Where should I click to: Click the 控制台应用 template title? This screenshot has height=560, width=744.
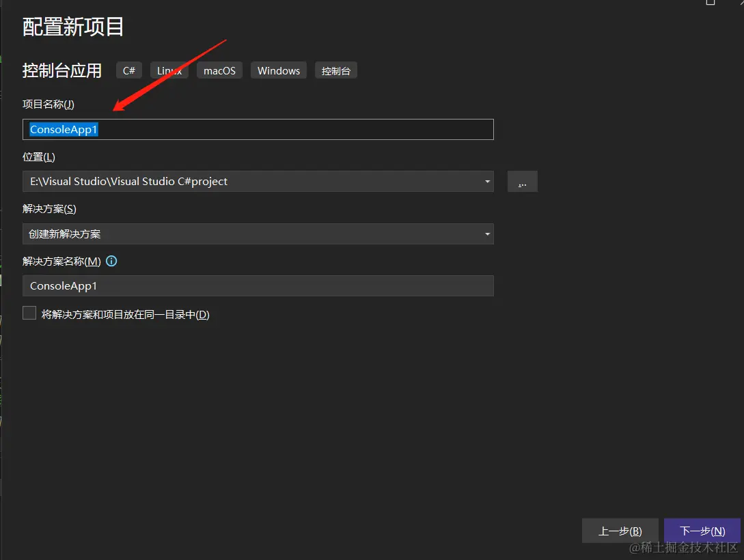point(62,70)
